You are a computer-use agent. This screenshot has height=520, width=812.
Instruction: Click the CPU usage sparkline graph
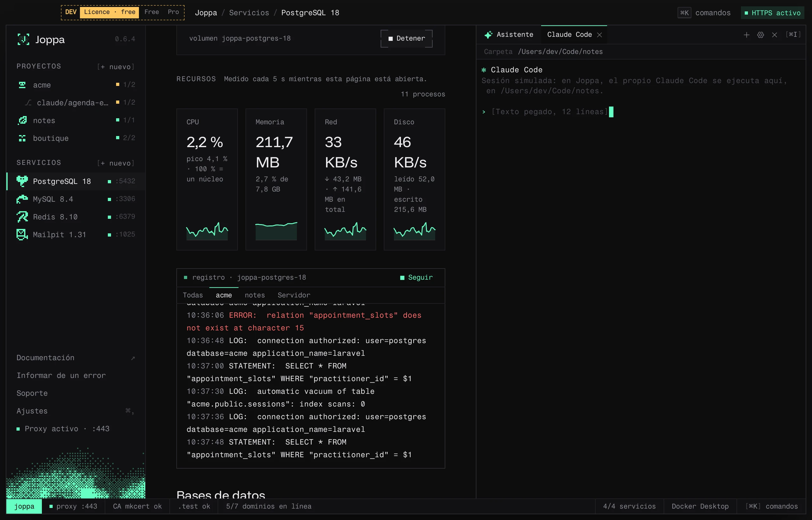tap(207, 231)
